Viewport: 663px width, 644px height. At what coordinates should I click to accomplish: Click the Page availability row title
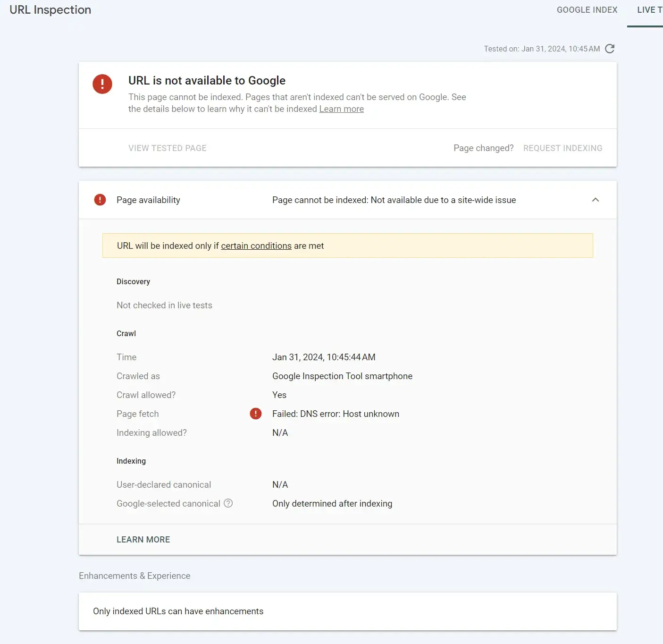tap(148, 200)
